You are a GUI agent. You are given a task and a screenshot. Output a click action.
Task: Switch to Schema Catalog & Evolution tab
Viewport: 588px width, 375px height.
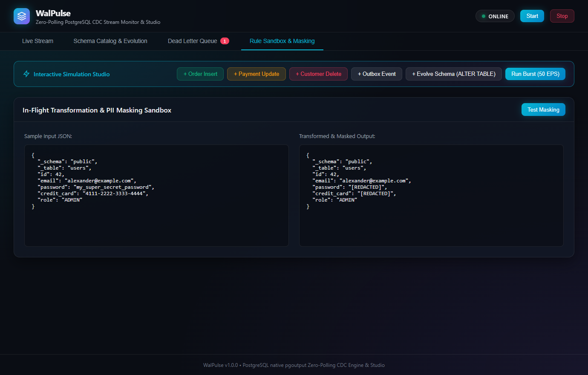(110, 41)
